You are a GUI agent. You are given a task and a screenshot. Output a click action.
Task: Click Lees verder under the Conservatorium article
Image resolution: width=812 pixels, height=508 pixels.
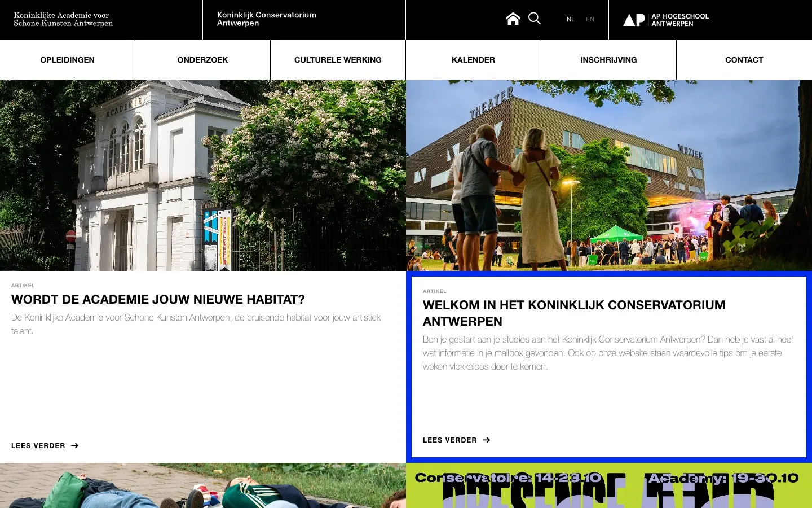[450, 440]
